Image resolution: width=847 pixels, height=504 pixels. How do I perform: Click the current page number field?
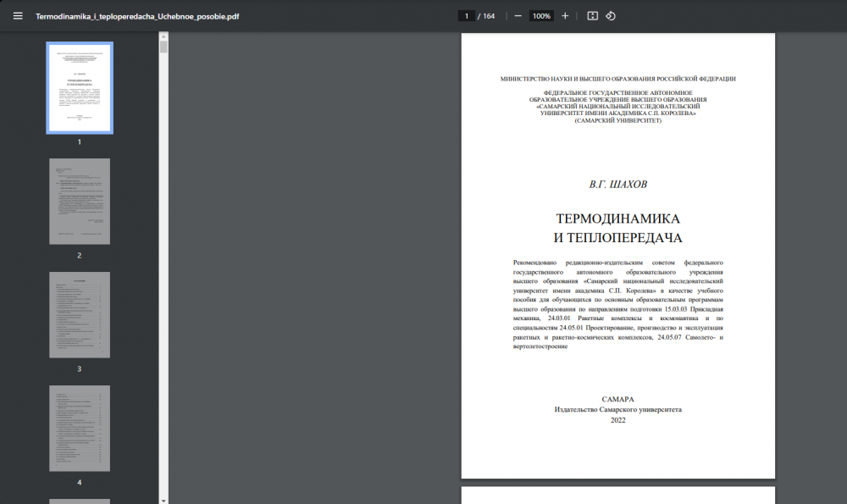(466, 16)
